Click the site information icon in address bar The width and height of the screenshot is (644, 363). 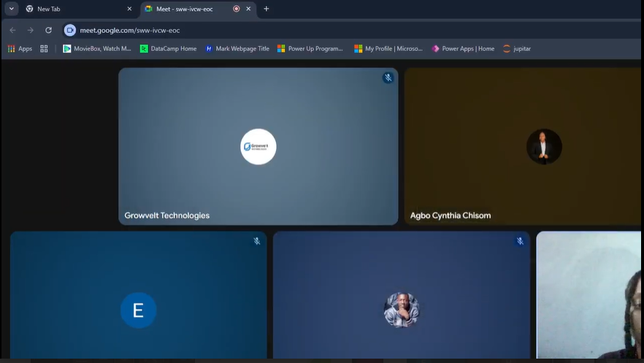70,30
